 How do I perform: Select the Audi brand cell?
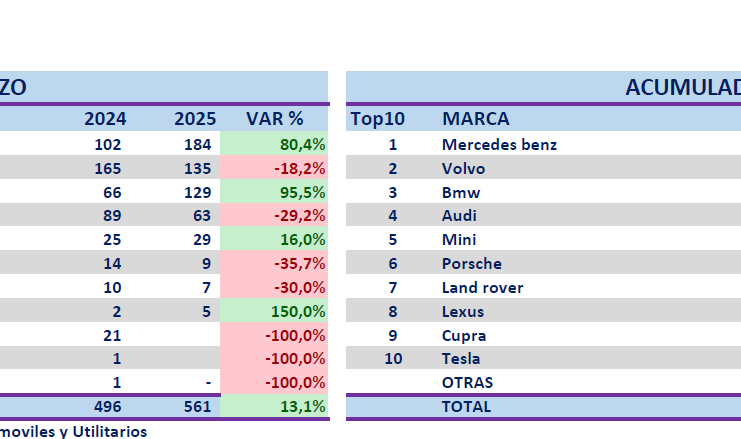coord(459,215)
